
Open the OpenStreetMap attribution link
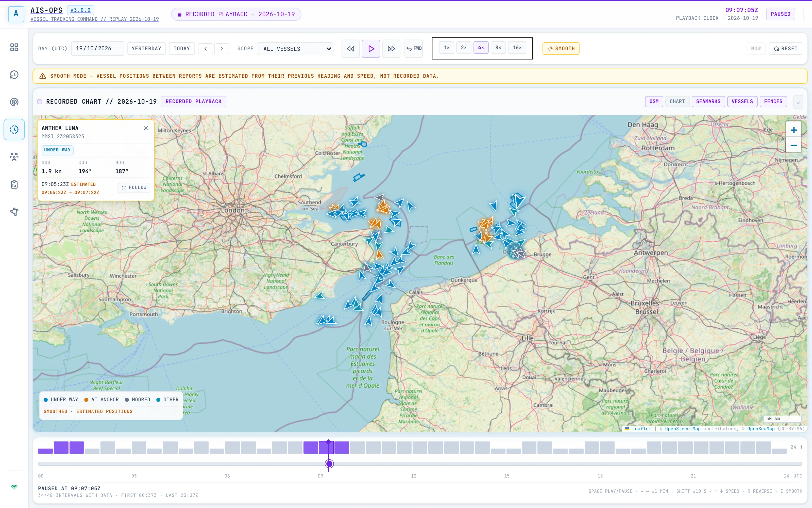pyautogui.click(x=683, y=429)
